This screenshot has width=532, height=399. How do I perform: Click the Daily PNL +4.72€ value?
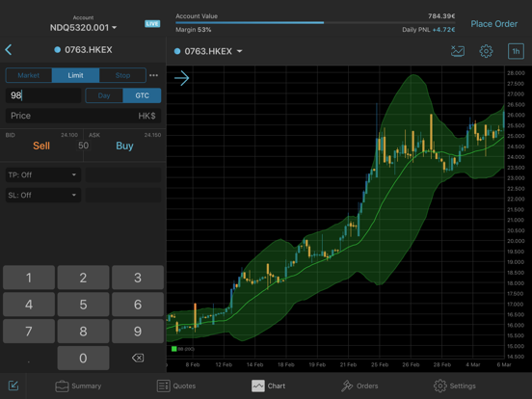[443, 30]
